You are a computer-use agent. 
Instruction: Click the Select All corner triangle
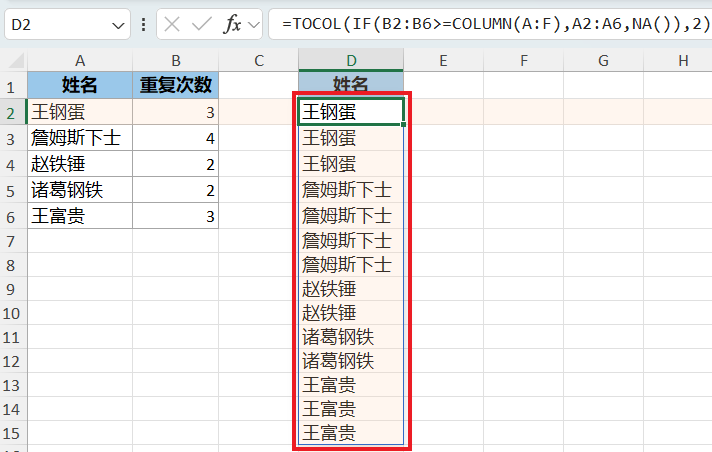click(x=16, y=60)
